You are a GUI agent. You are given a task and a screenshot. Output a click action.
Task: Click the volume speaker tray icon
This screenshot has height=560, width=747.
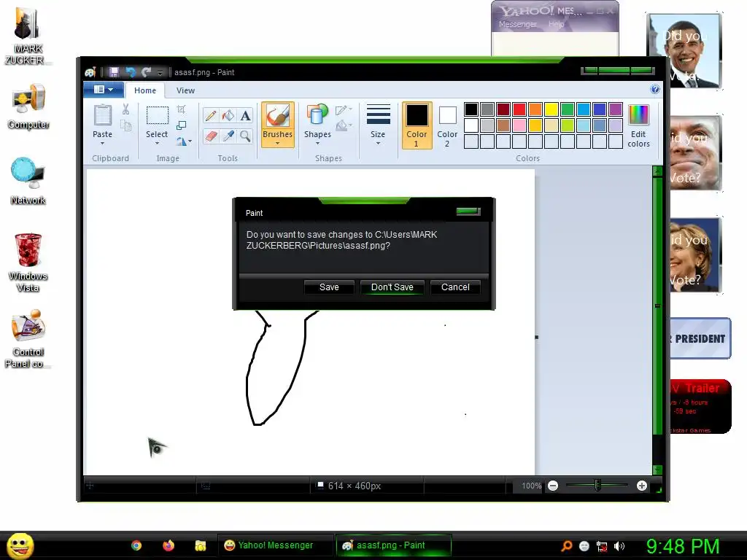tap(619, 546)
